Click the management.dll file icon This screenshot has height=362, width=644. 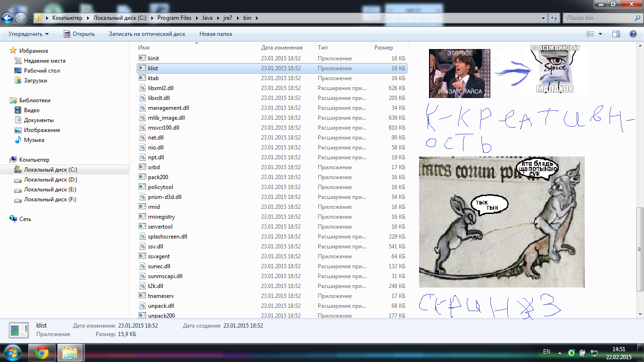point(142,108)
